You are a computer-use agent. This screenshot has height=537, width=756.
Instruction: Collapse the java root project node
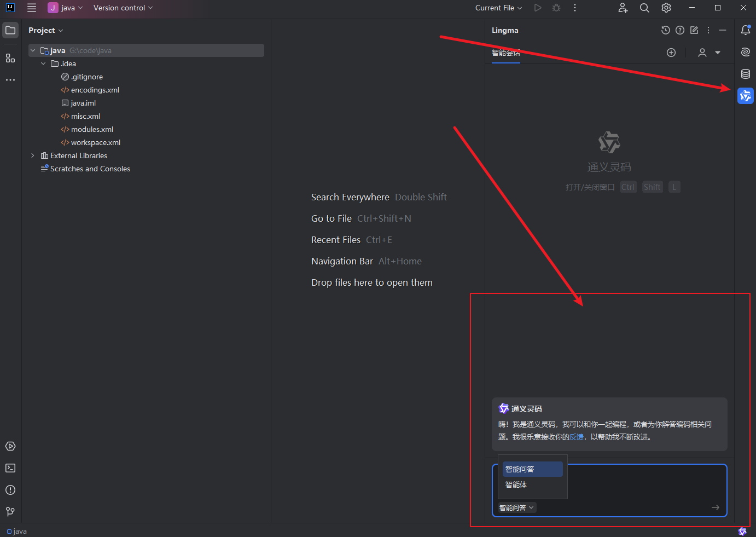(x=33, y=50)
